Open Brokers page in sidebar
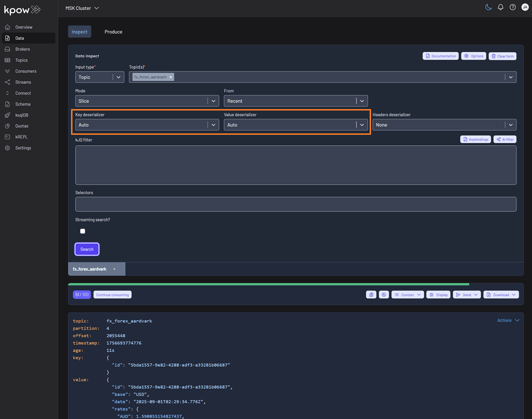 (x=28, y=49)
